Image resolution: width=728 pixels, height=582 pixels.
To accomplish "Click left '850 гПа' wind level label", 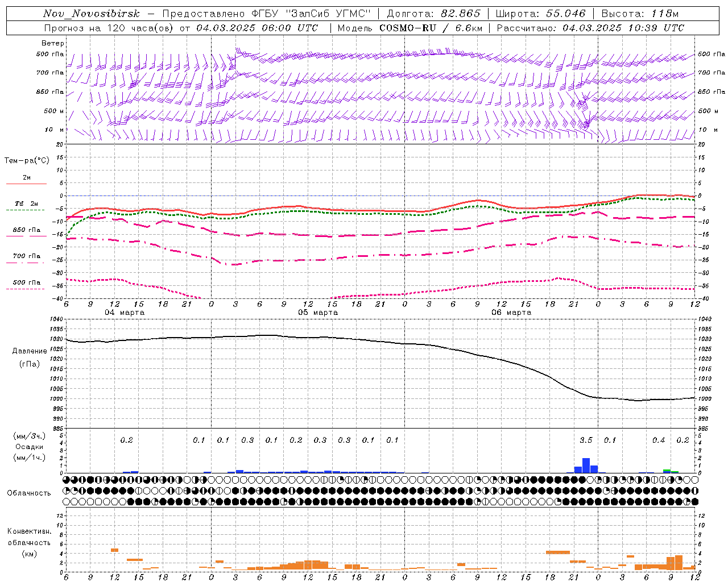I will tap(50, 92).
